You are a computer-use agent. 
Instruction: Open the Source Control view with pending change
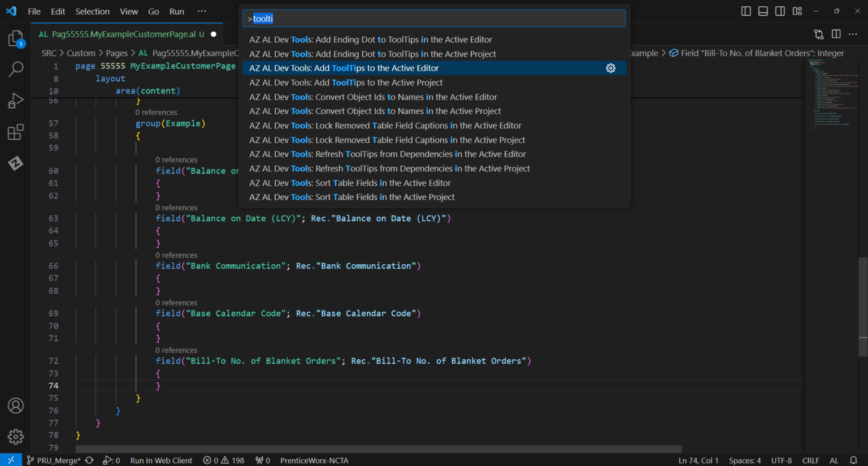(15, 38)
